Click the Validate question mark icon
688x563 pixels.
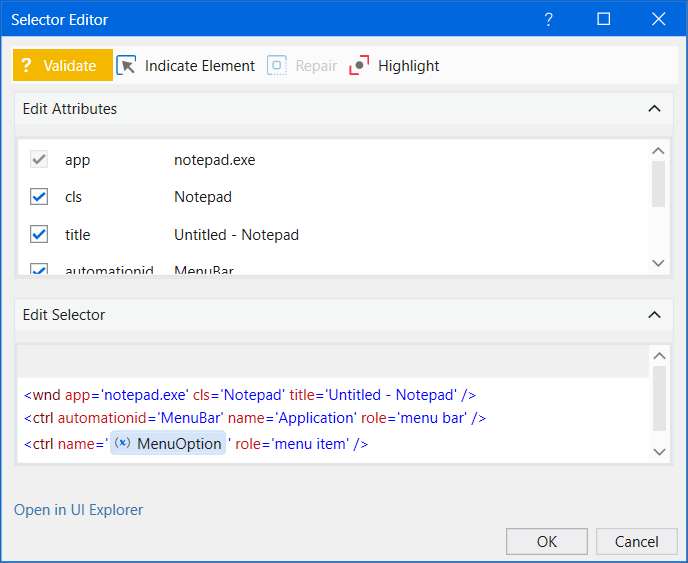27,66
